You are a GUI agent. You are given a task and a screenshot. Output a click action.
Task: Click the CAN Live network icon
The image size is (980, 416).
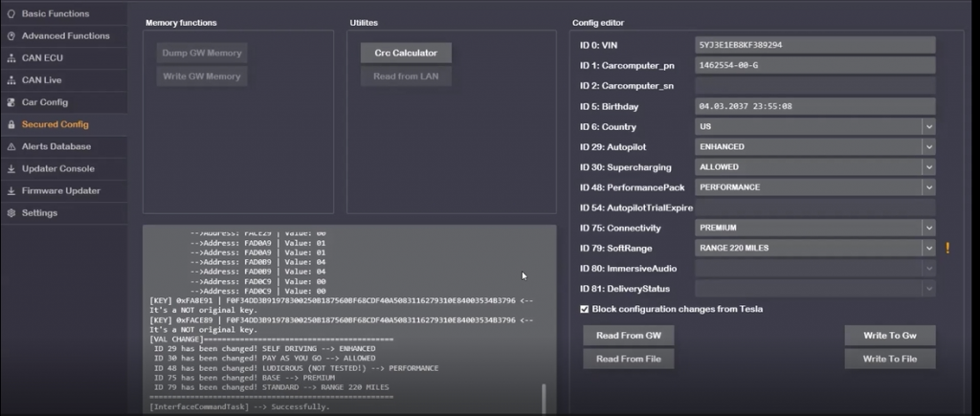pos(11,80)
